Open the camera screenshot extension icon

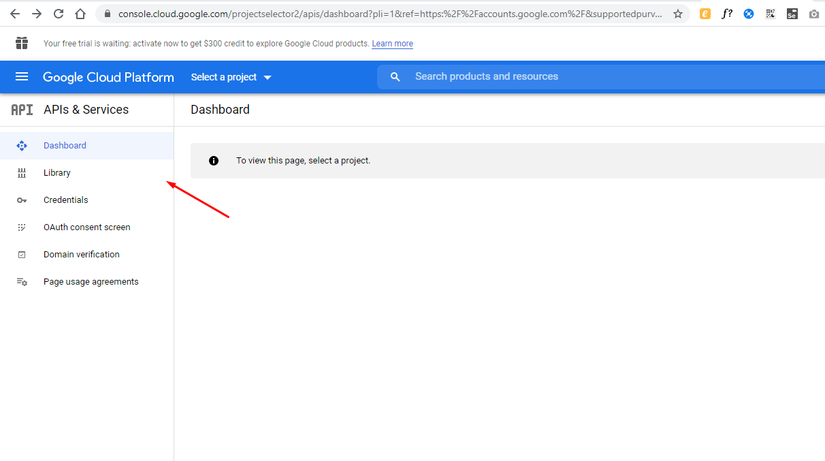[x=814, y=14]
